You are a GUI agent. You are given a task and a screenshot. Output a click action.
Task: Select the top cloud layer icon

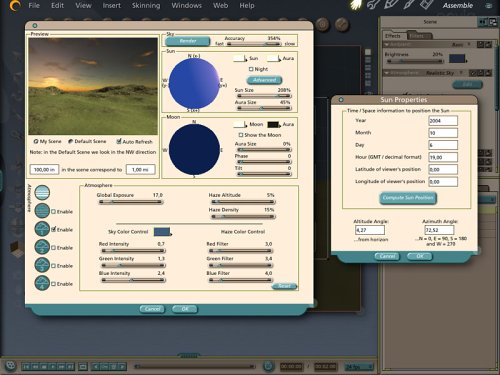click(x=42, y=211)
